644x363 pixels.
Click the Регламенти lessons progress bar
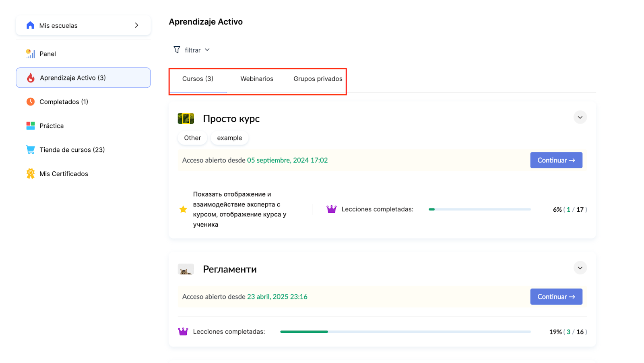(x=405, y=332)
